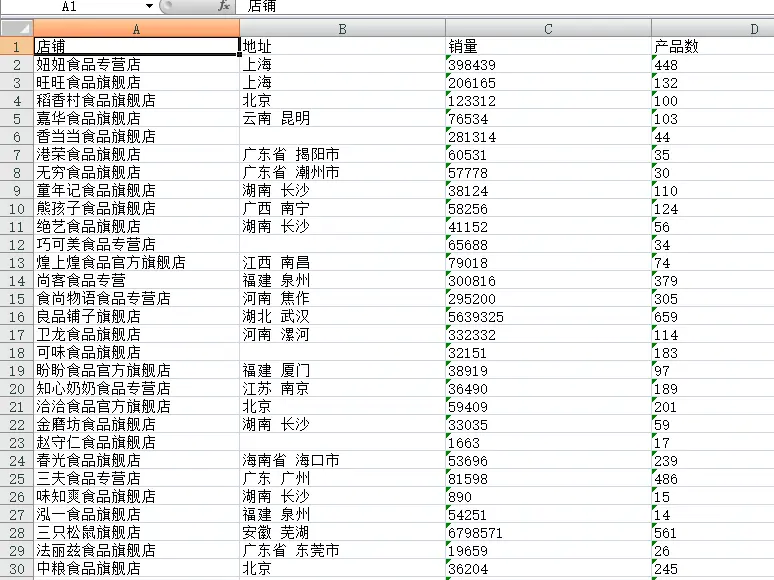The image size is (774, 580).
Task: Open the Name Box dropdown arrow
Action: pos(149,6)
